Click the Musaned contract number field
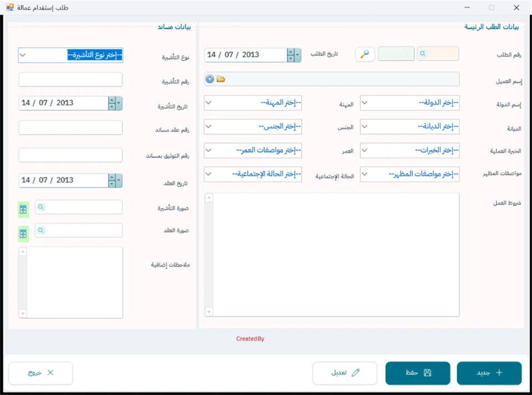 [70, 128]
